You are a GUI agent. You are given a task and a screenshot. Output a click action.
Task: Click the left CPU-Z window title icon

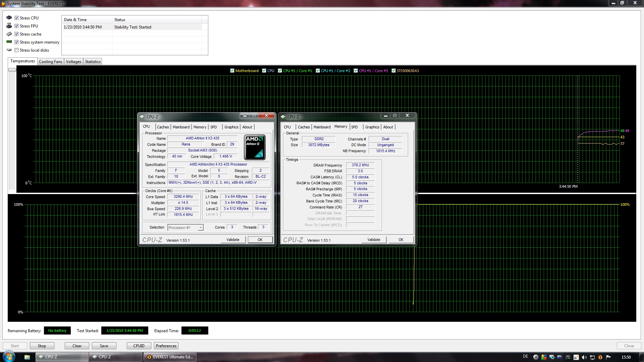(x=142, y=117)
